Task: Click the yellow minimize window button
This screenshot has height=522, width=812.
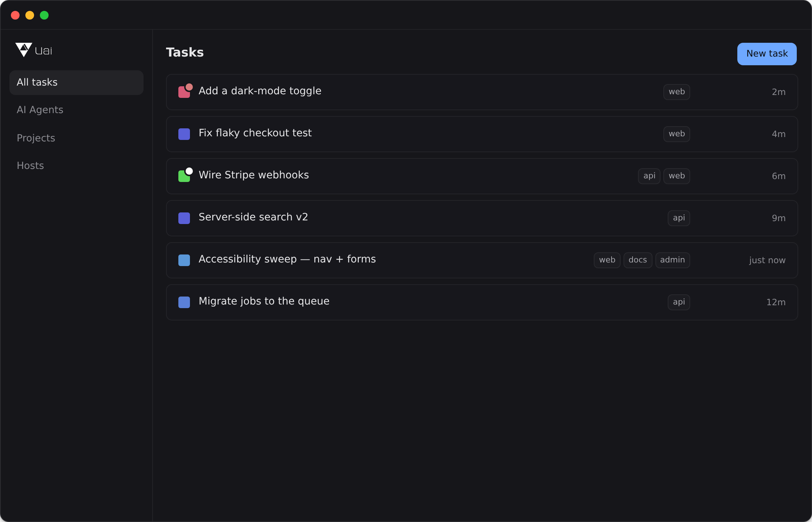Action: pyautogui.click(x=30, y=15)
